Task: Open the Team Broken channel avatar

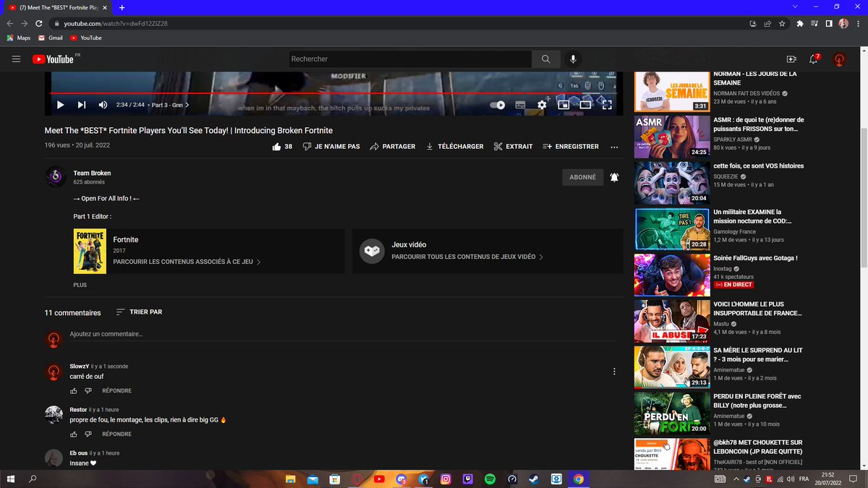Action: point(55,176)
